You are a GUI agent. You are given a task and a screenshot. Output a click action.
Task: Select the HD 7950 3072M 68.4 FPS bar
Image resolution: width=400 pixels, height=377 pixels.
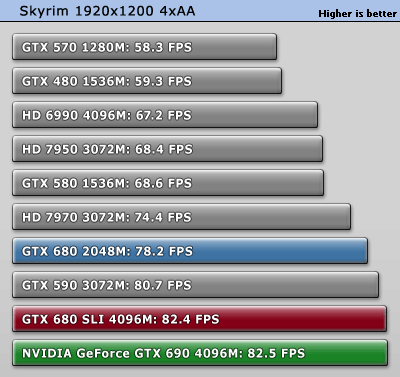[x=168, y=149]
